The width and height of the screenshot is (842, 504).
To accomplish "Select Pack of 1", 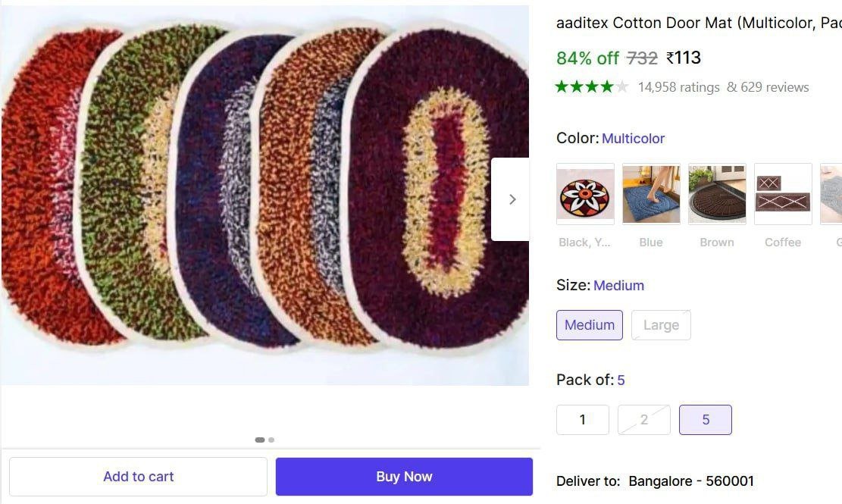I will click(x=582, y=419).
